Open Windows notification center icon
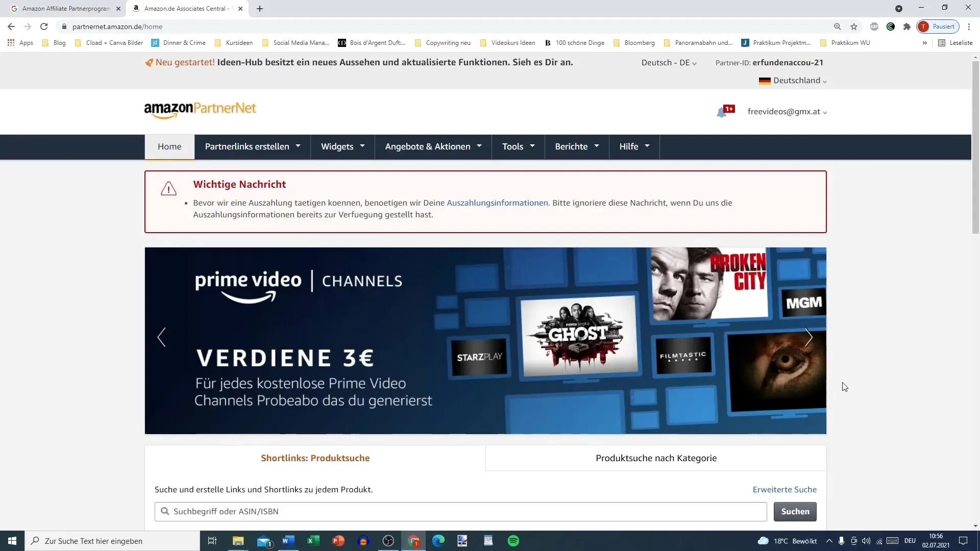 963,541
